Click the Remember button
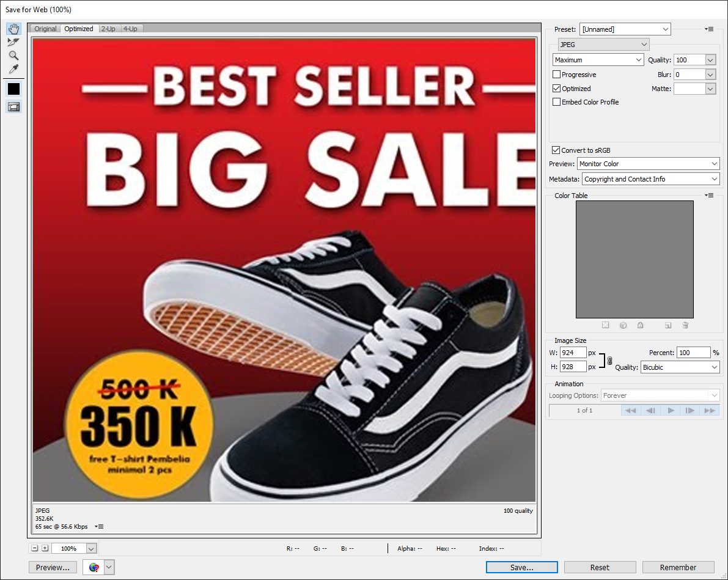 (678, 567)
